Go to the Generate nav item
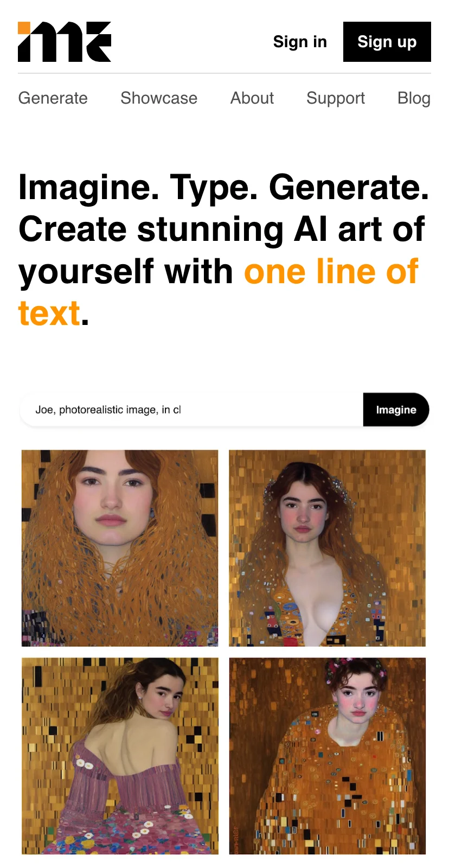Screen dimensions: 449x868 pyautogui.click(x=53, y=98)
